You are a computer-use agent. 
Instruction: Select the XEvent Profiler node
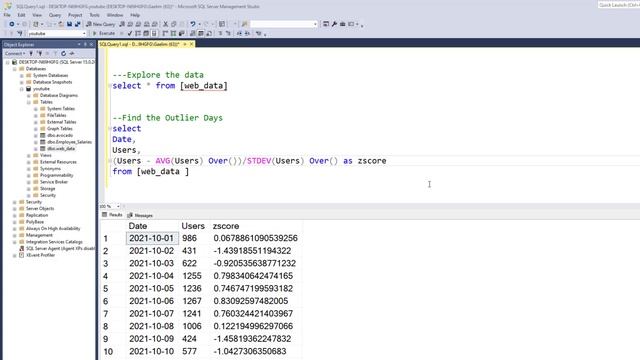click(40, 255)
